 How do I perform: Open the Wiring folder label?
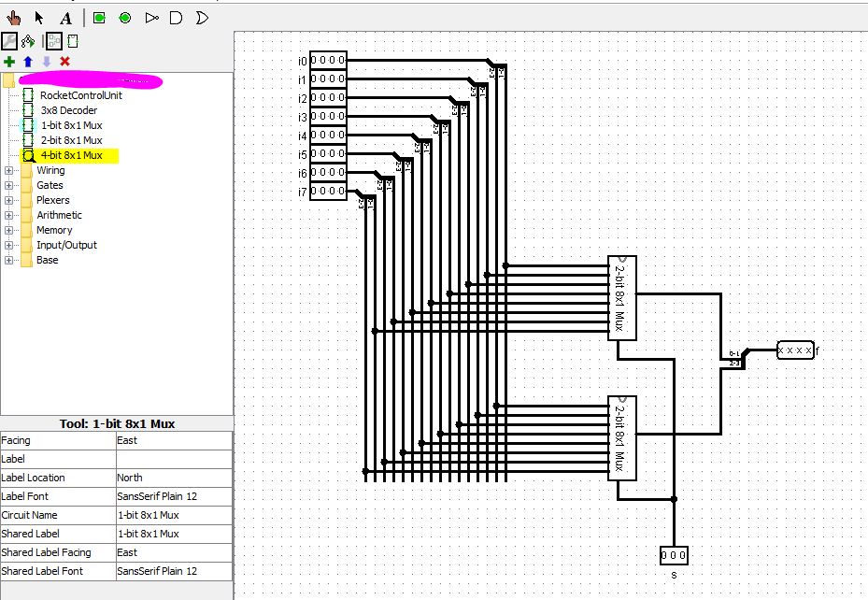click(50, 170)
